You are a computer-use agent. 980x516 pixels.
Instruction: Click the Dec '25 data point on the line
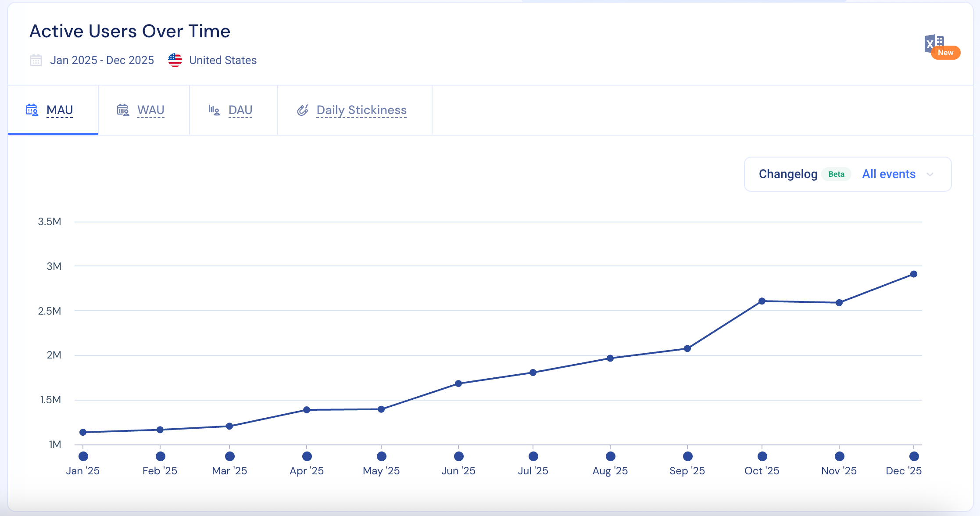tap(914, 274)
